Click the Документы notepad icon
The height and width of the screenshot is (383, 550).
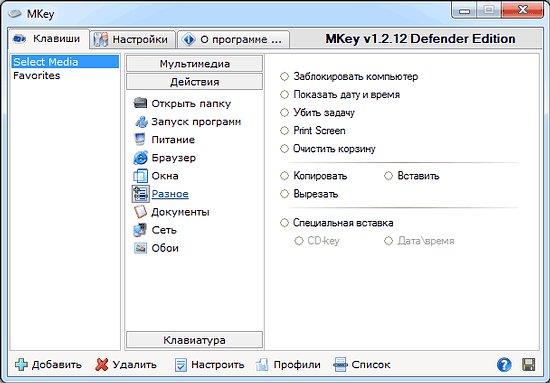pos(140,212)
